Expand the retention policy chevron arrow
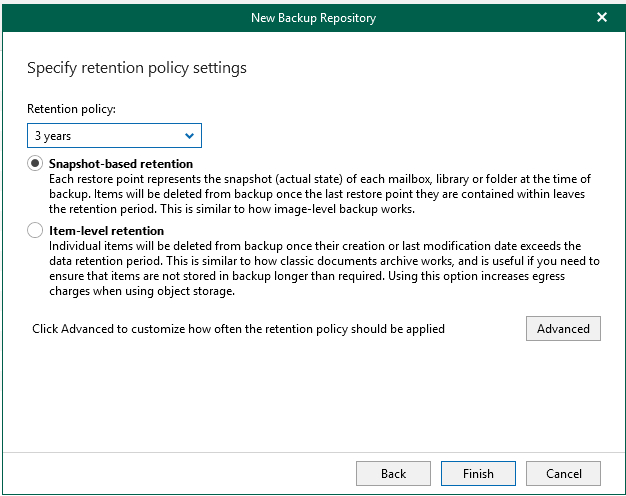 tap(189, 136)
